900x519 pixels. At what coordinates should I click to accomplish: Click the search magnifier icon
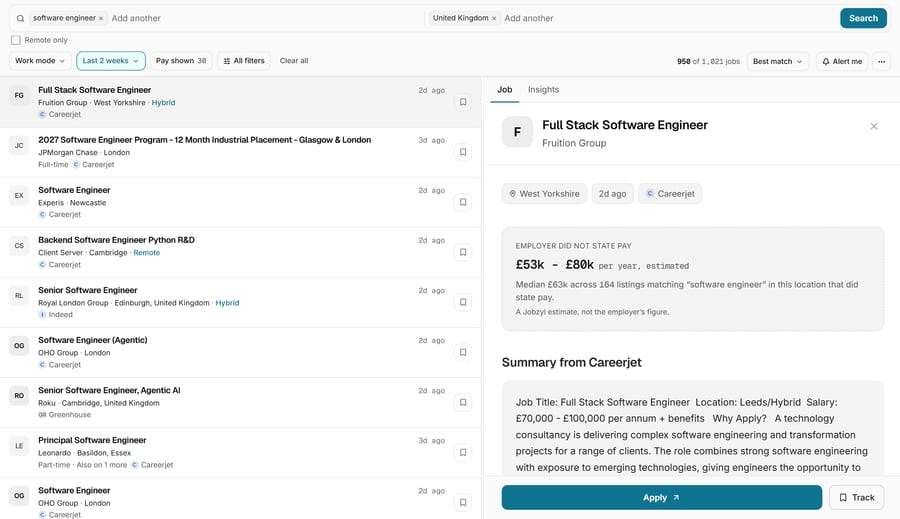click(20, 18)
